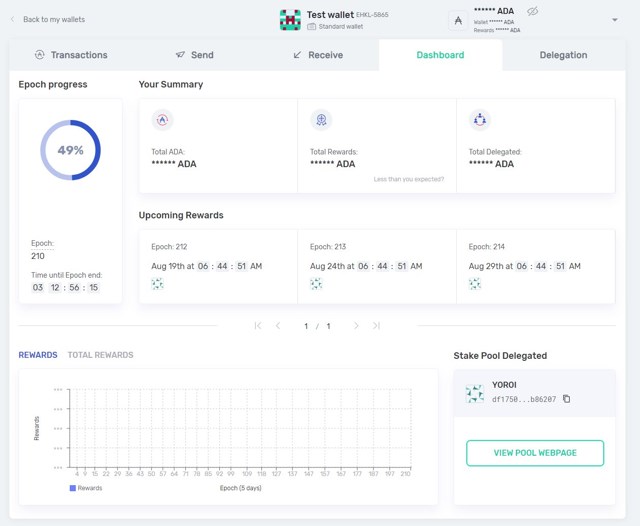640x526 pixels.
Task: Click the Epoch 212 stake pool icon
Action: (x=157, y=284)
